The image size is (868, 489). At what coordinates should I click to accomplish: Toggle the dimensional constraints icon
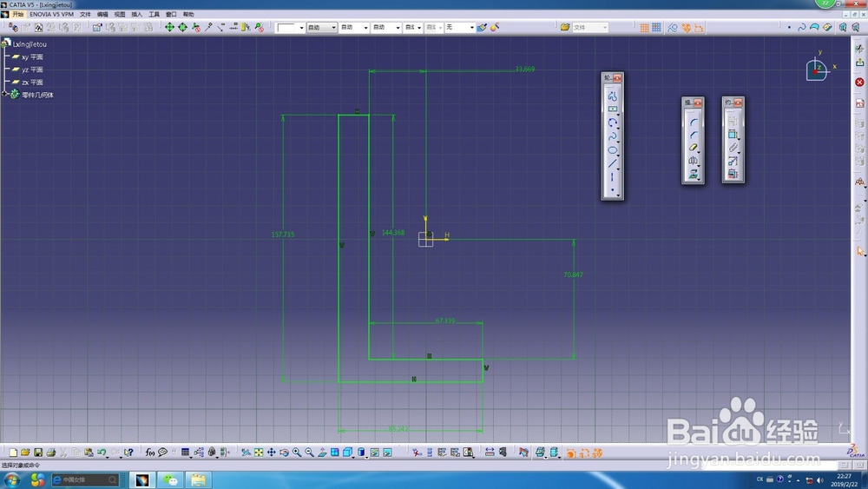[699, 27]
